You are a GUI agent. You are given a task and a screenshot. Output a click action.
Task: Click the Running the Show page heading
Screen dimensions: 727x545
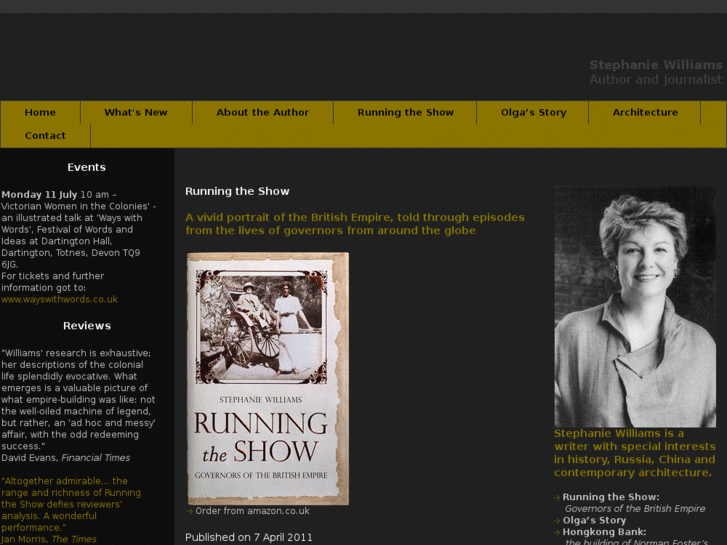(237, 191)
